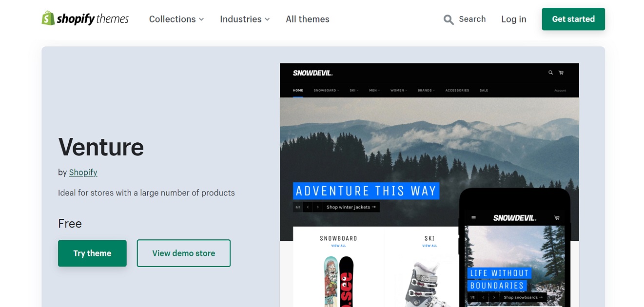Open the All themes page
The image size is (644, 307).
[x=308, y=19]
